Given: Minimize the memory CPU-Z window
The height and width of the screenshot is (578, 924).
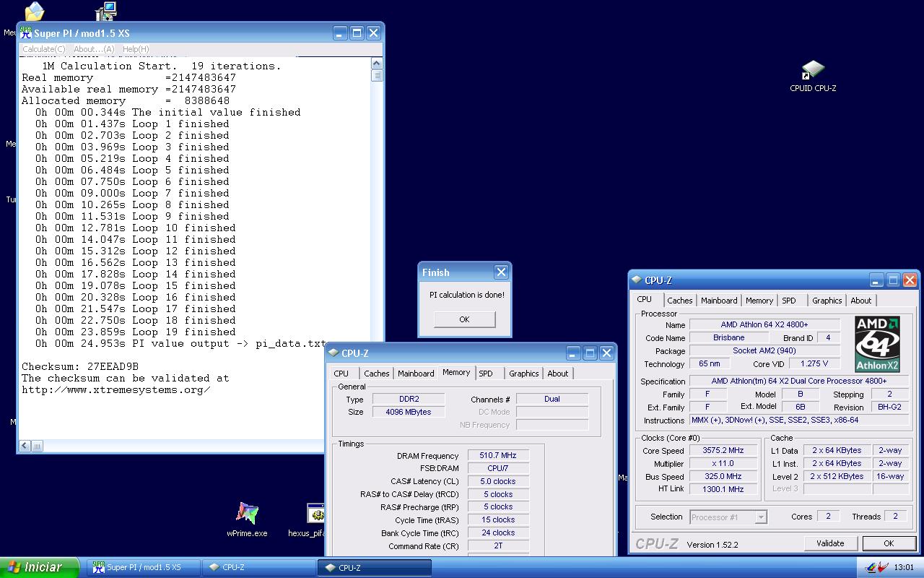Looking at the screenshot, I should point(573,353).
